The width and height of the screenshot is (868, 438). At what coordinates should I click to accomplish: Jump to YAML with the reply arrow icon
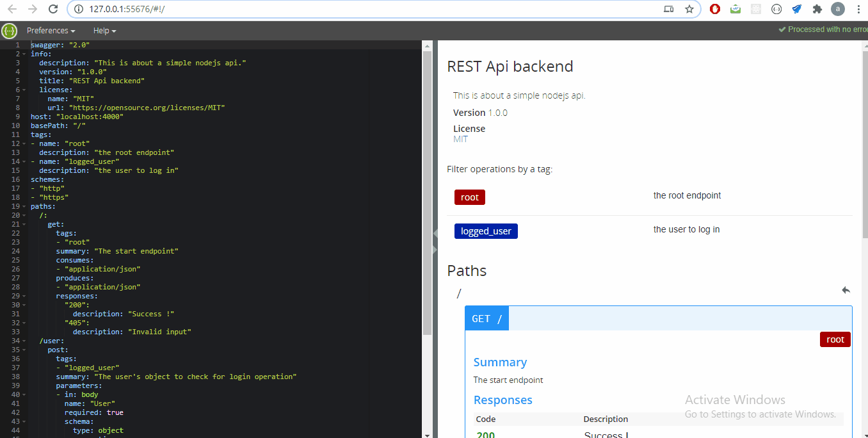point(846,290)
